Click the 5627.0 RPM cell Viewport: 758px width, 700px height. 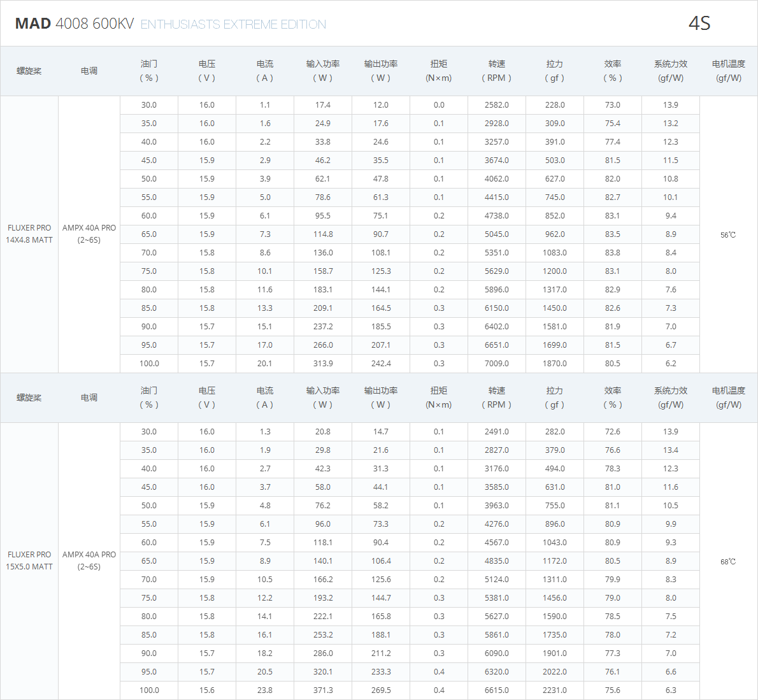click(x=497, y=617)
